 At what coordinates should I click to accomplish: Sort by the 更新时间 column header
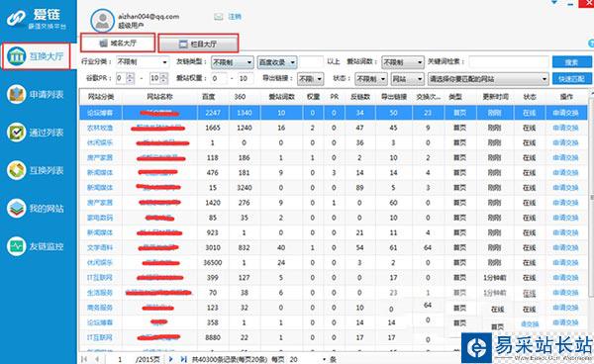click(495, 97)
